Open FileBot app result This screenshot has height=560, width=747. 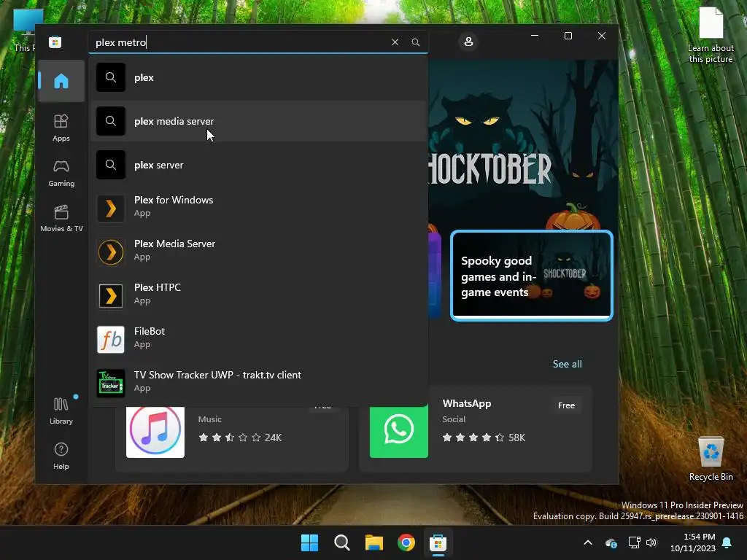(x=258, y=338)
